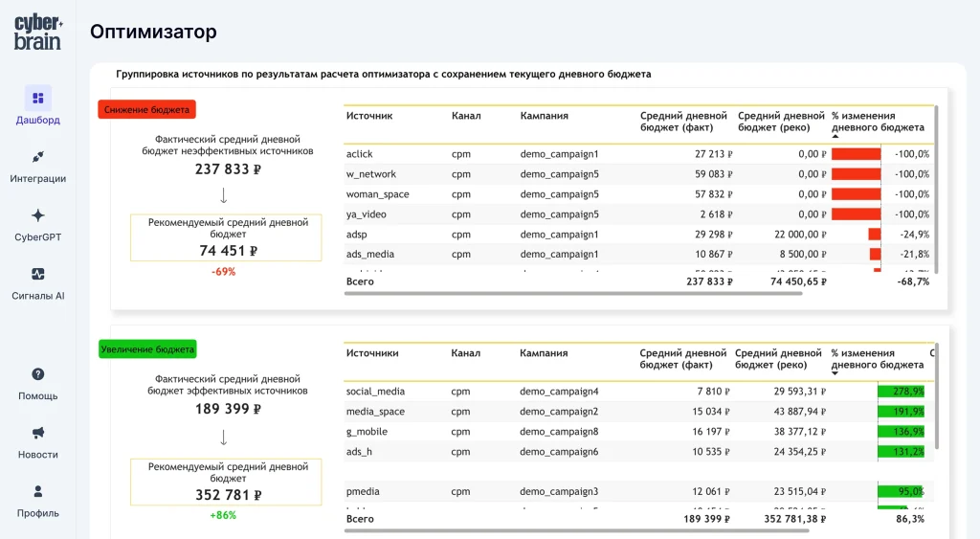Open Новости via the megaphone icon

38,433
